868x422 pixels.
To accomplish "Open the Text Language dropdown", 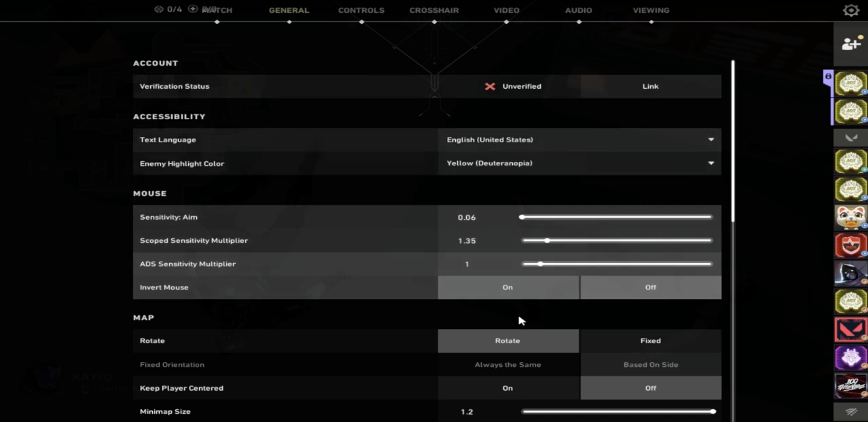I will pyautogui.click(x=579, y=140).
